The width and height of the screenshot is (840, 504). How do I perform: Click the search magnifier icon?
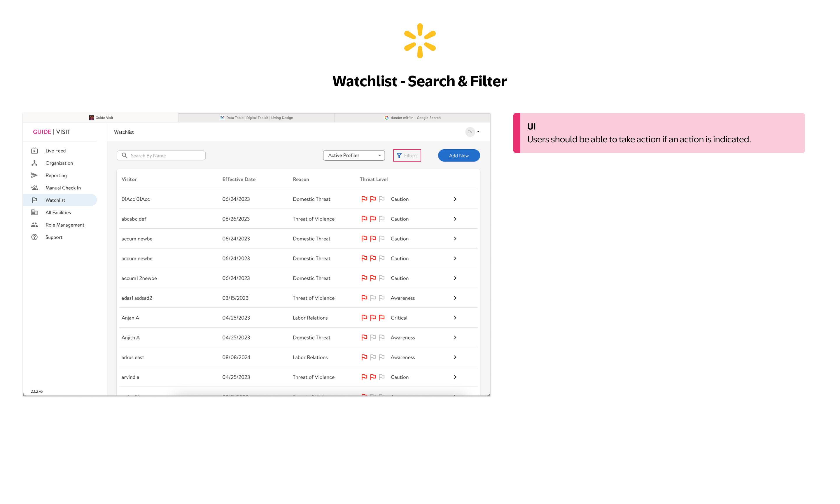(125, 155)
